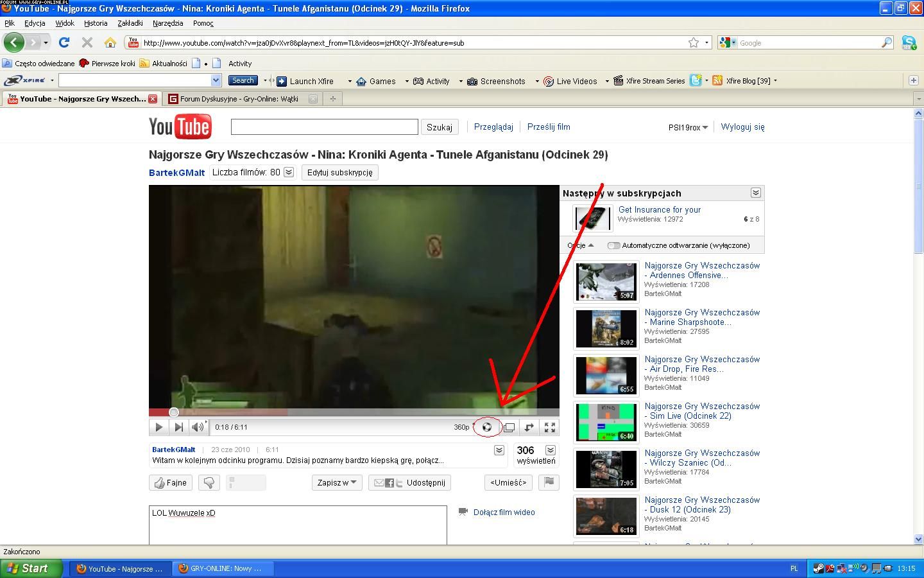Image resolution: width=924 pixels, height=578 pixels.
Task: Expand the video description box
Action: click(x=499, y=450)
